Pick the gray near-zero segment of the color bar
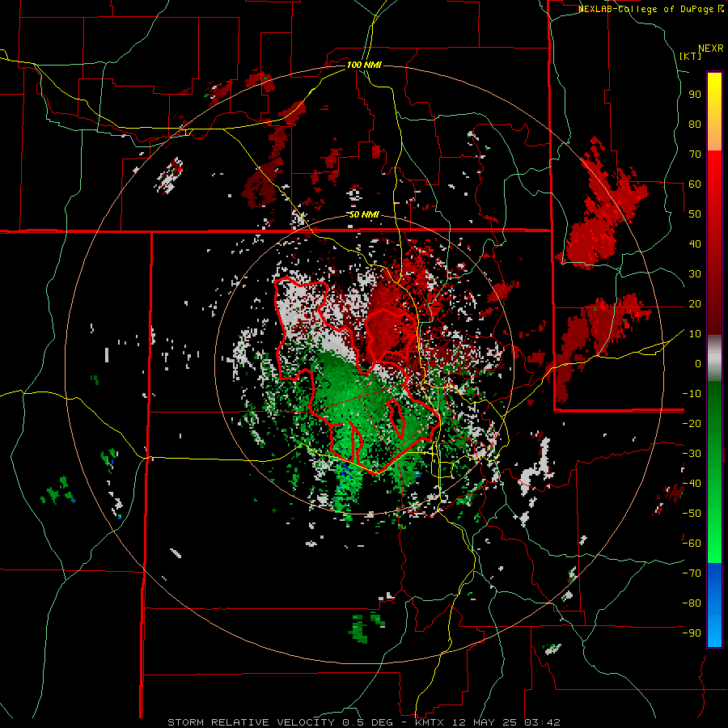728x728 pixels. coord(714,358)
